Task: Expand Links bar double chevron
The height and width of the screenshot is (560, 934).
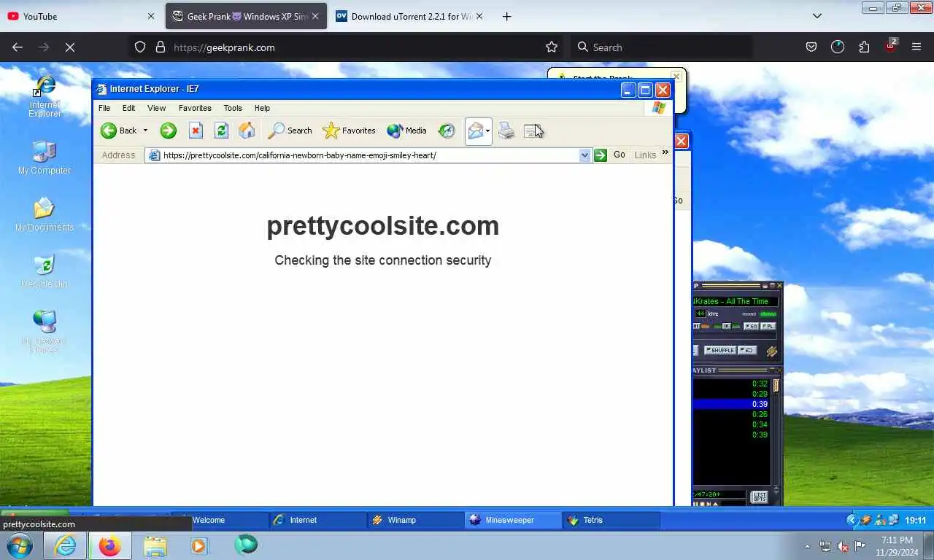Action: [x=665, y=152]
